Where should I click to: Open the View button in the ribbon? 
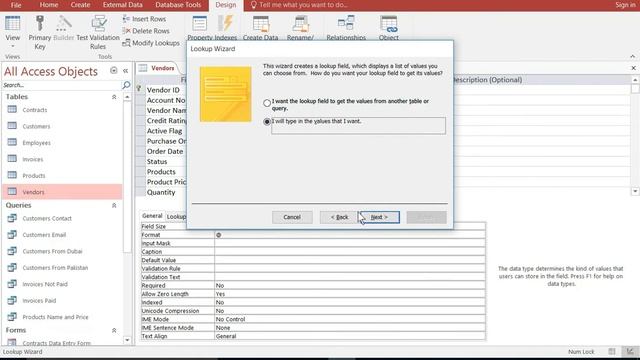click(x=12, y=32)
